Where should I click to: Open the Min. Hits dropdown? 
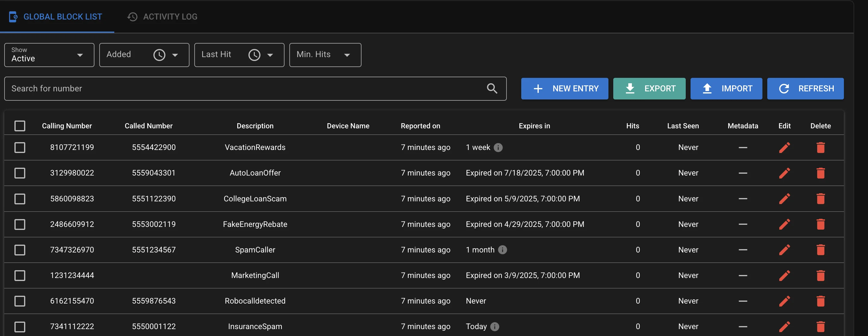pos(325,55)
